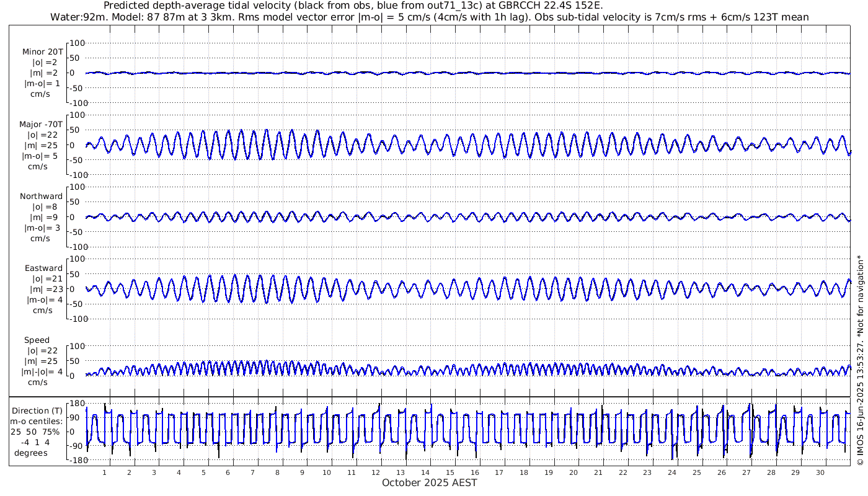Click the 'degrees' unit label
868x496 pixels.
click(31, 453)
